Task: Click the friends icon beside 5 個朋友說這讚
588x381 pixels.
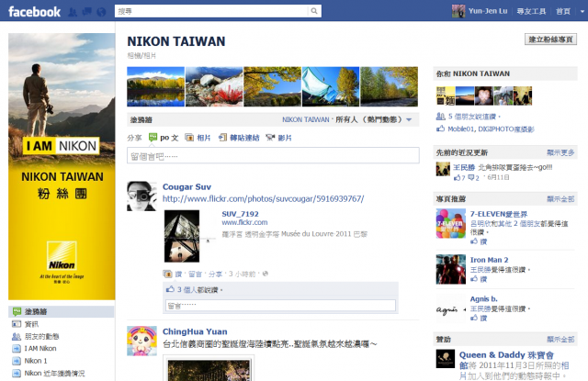Action: tap(441, 117)
